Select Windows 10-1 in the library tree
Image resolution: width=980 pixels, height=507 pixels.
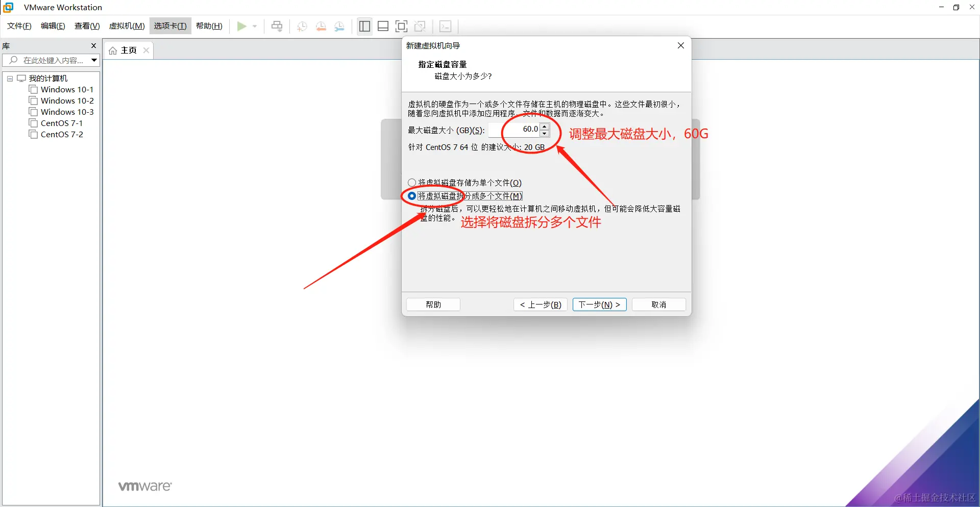[x=62, y=89]
